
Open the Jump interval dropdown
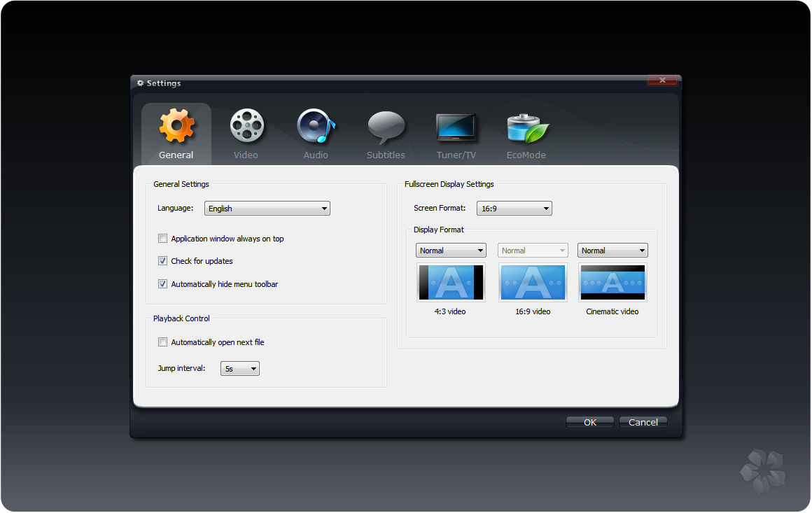pyautogui.click(x=239, y=369)
